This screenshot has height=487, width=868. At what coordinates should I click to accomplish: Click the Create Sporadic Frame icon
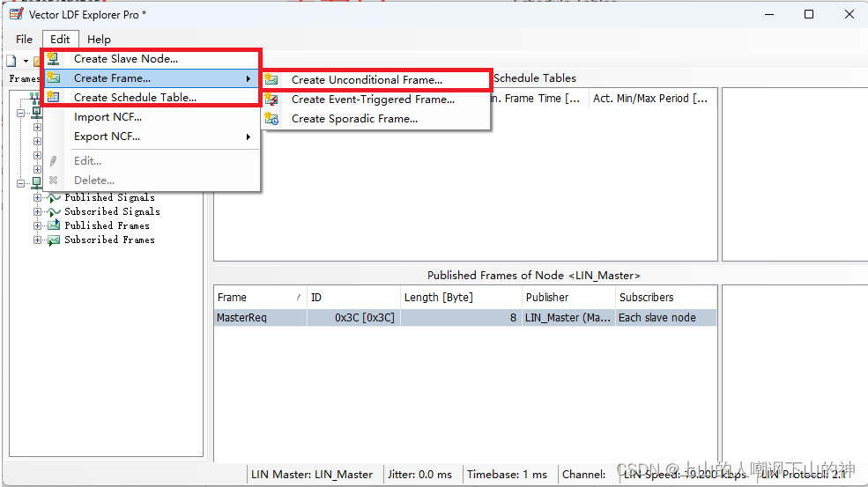click(x=271, y=118)
